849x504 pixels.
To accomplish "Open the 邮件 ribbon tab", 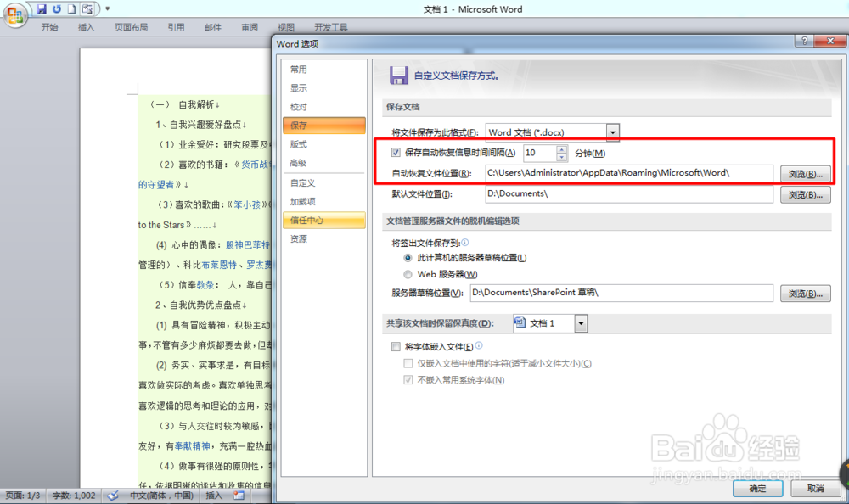I will tap(213, 27).
